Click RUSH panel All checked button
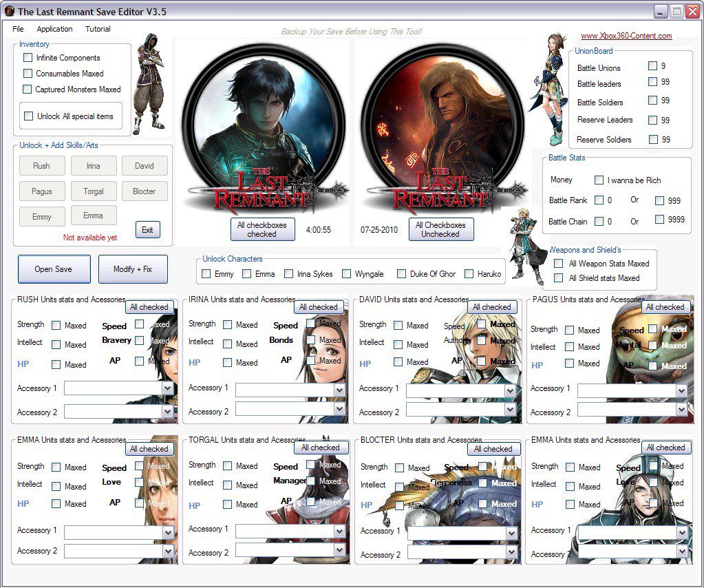 pyautogui.click(x=149, y=307)
